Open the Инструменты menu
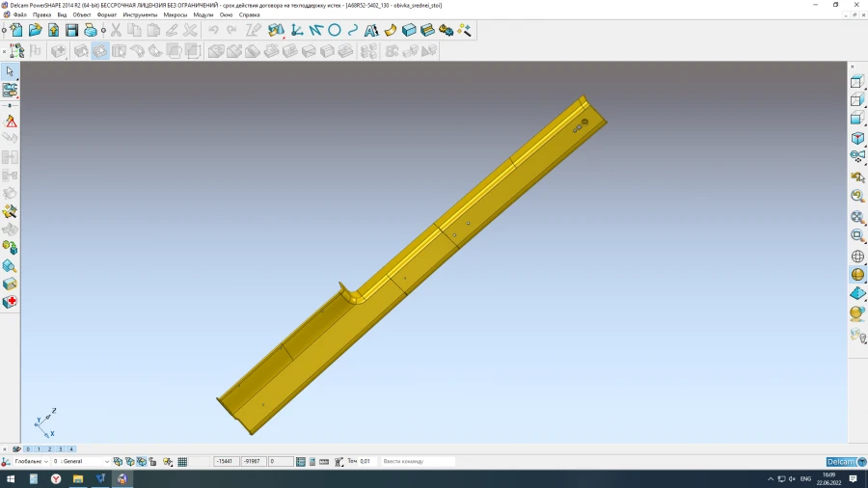This screenshot has height=488, width=868. (139, 15)
